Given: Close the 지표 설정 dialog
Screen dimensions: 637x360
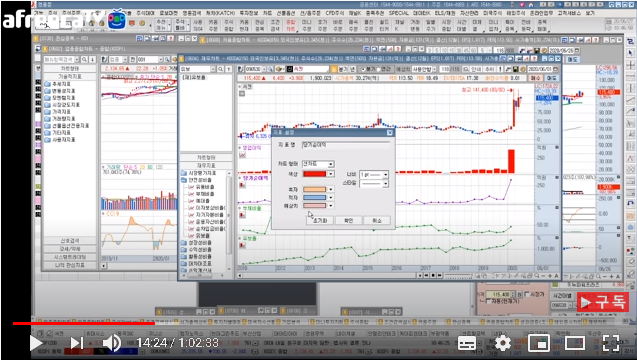Looking at the screenshot, I should (390, 132).
